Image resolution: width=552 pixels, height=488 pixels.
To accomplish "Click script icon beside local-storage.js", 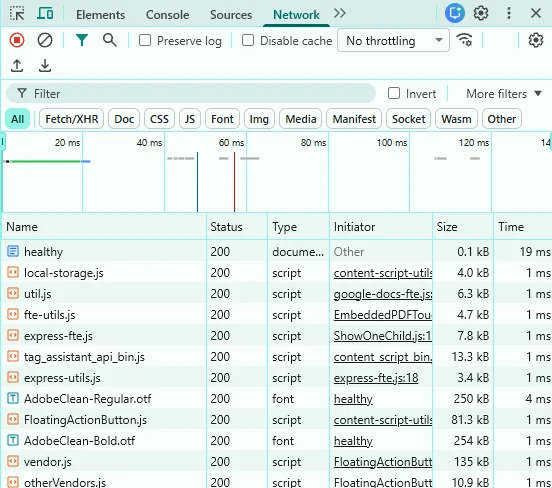I will [x=13, y=273].
